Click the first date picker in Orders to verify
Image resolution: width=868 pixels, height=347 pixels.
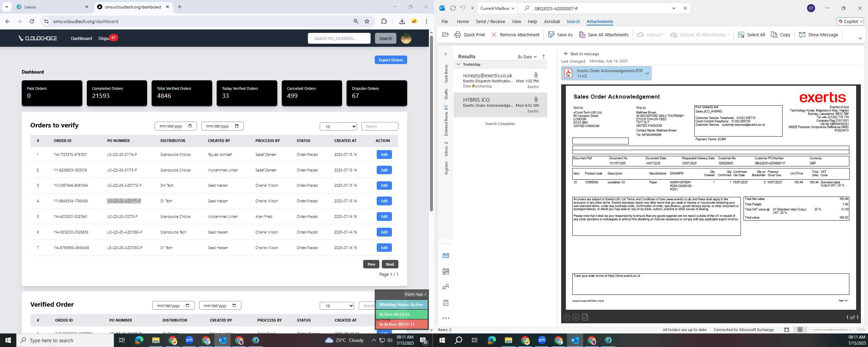click(x=176, y=126)
